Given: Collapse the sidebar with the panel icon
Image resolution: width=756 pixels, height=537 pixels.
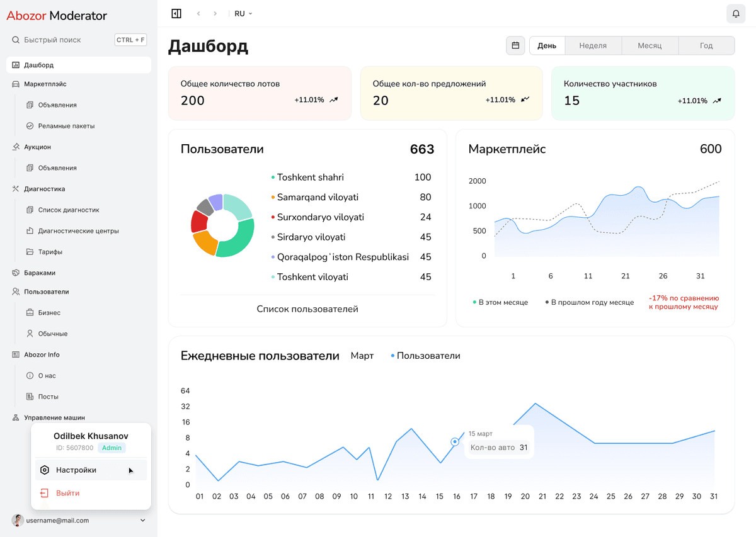Looking at the screenshot, I should pos(176,13).
